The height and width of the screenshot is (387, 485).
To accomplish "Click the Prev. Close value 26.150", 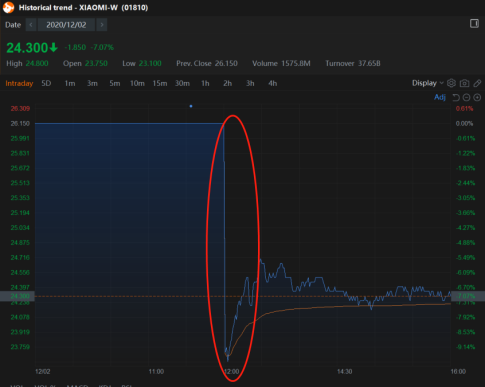I will pyautogui.click(x=226, y=63).
